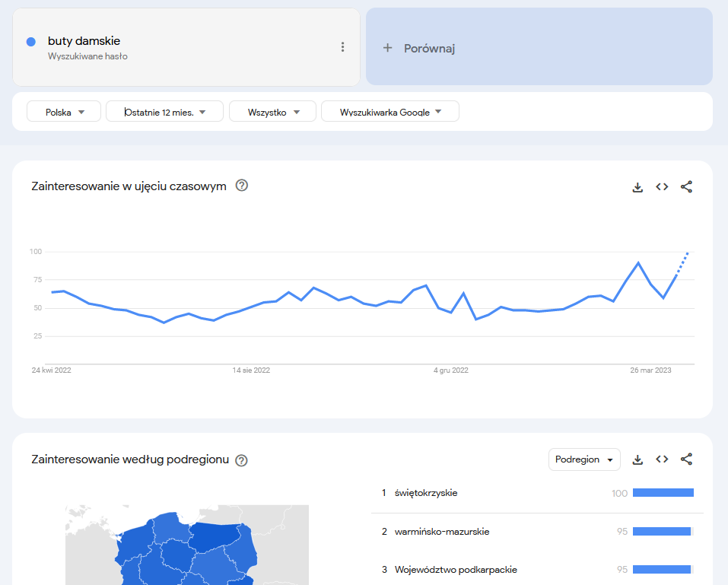Download the interest over time chart as CSV
Viewport: 728px width, 585px height.
[637, 186]
